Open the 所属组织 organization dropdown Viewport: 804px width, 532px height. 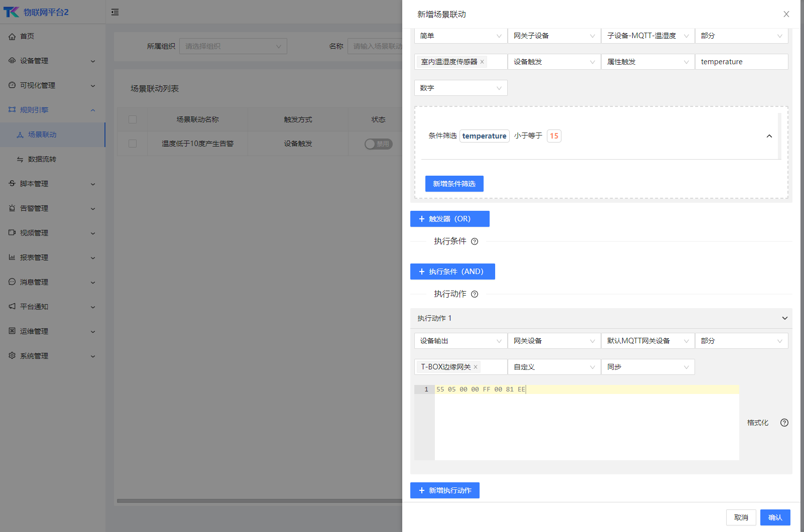(x=233, y=46)
